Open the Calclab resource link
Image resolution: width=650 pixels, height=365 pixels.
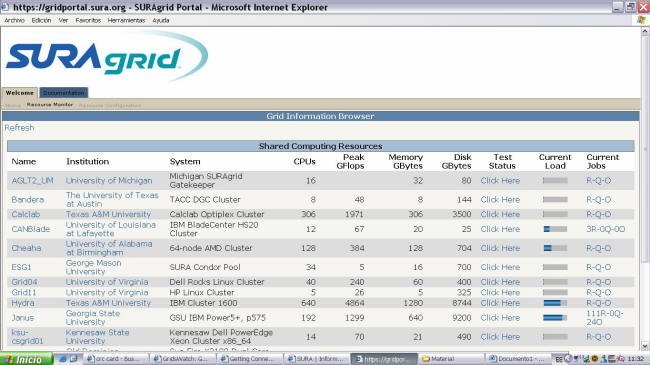pos(26,214)
